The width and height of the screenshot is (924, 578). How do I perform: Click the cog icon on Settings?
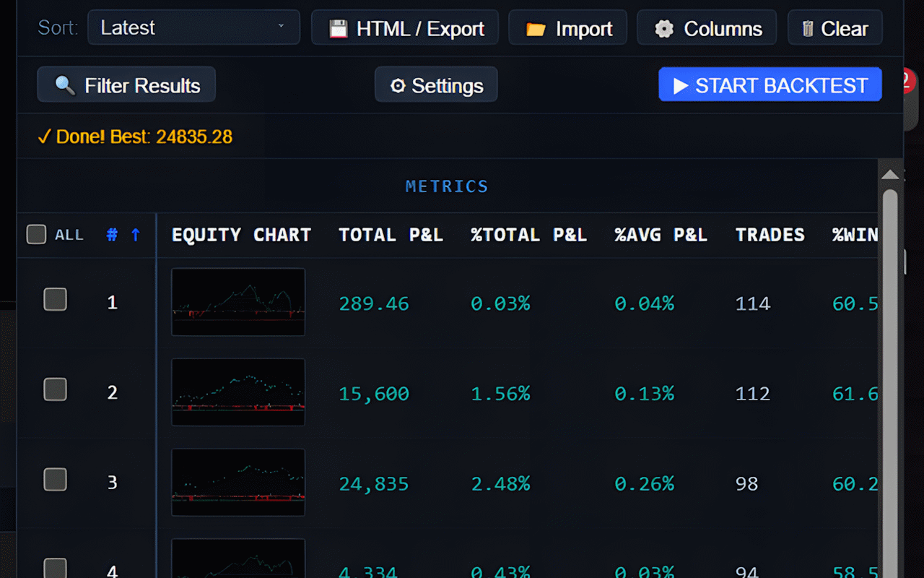(x=397, y=86)
